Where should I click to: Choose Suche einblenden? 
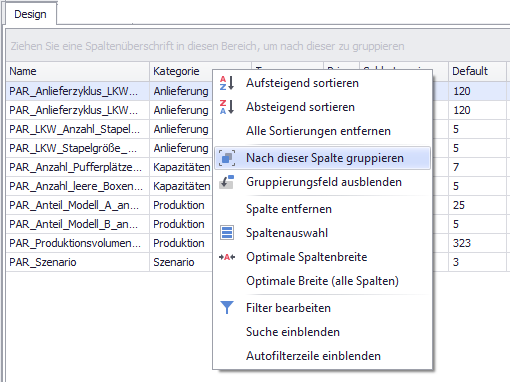coord(322,332)
